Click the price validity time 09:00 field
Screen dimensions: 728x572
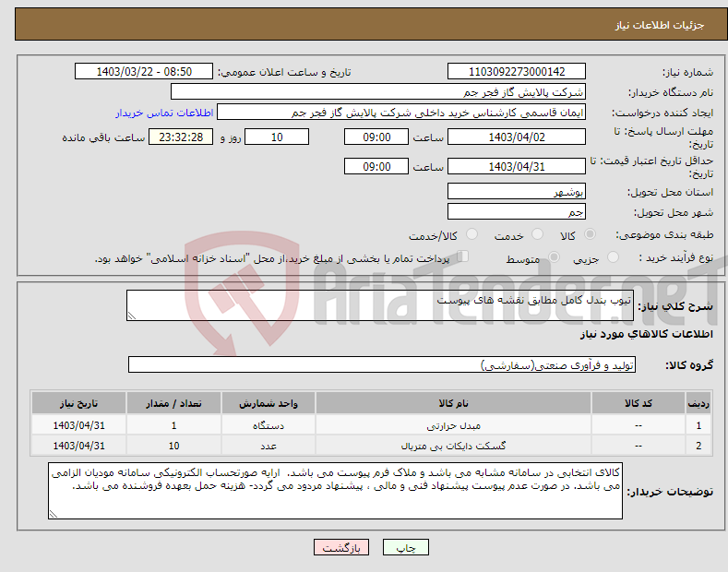[376, 166]
